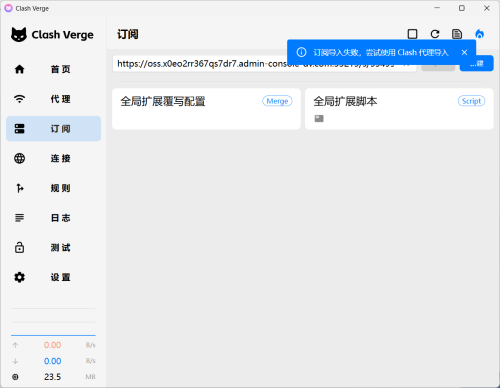Viewport: 500px width, 388px height.
Task: Click the orange 0.00 upload speed
Action: (x=52, y=345)
